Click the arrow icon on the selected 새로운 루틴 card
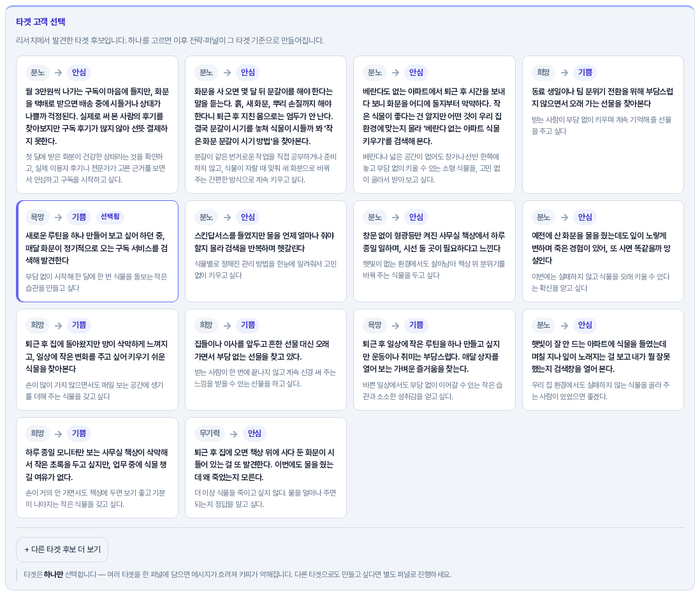The image size is (700, 595). [58, 217]
